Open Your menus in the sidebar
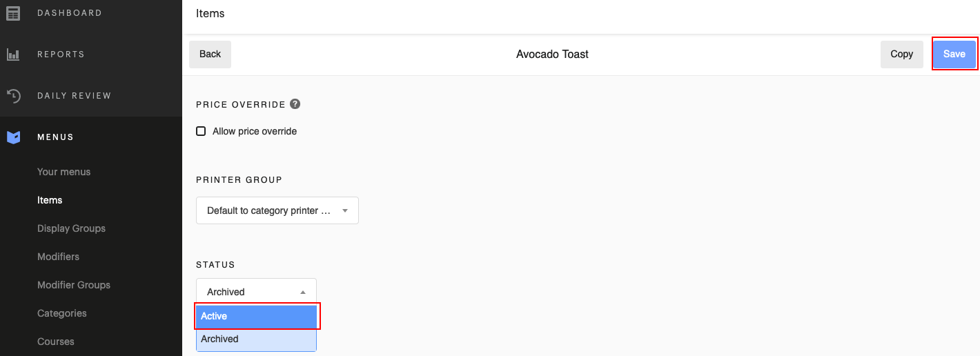The height and width of the screenshot is (356, 980). click(x=63, y=172)
